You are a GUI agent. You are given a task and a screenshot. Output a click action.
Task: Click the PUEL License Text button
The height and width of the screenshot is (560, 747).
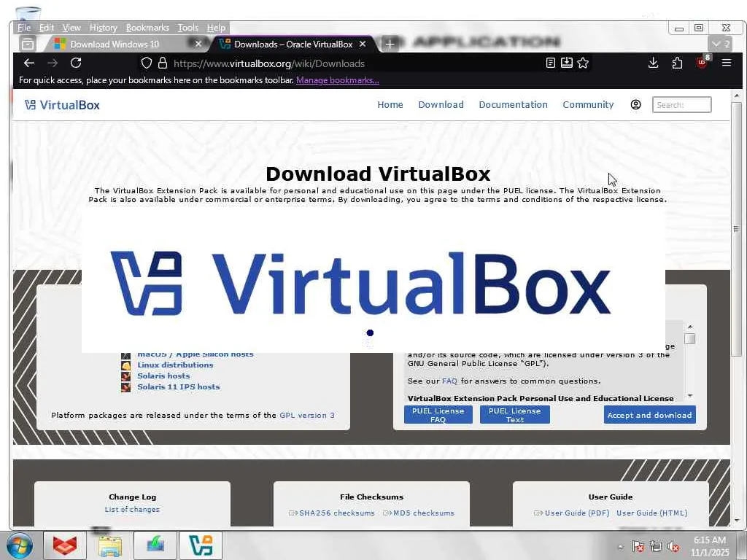click(x=514, y=415)
